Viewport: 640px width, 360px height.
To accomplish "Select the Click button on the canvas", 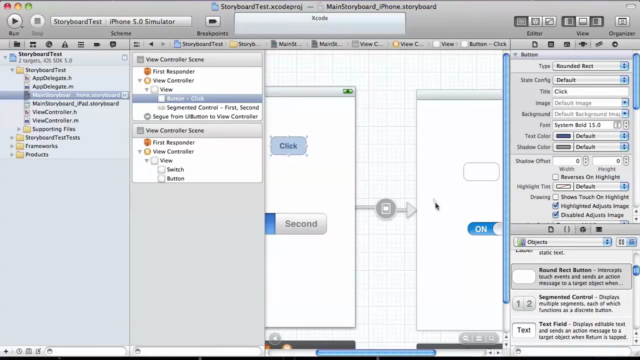I will click(288, 146).
